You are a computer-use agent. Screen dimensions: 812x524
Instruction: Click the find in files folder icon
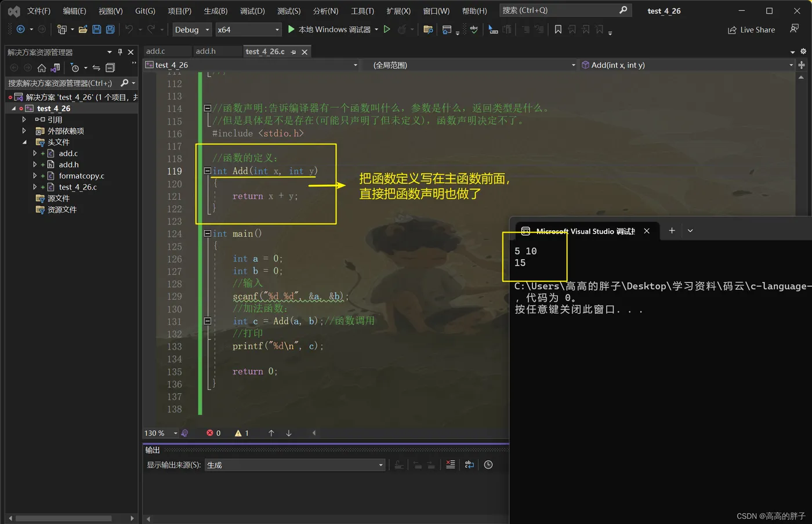click(x=428, y=29)
